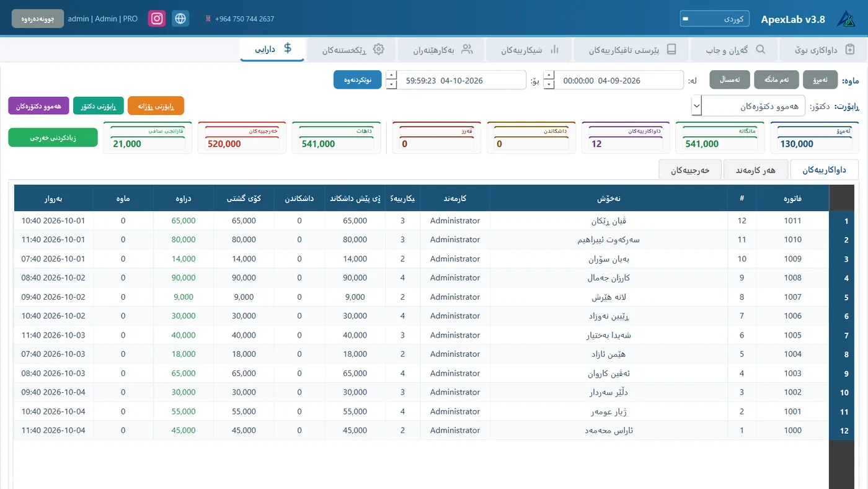This screenshot has height=489, width=868.
Task: Click the end date field 04-10-2026
Action: (x=462, y=80)
